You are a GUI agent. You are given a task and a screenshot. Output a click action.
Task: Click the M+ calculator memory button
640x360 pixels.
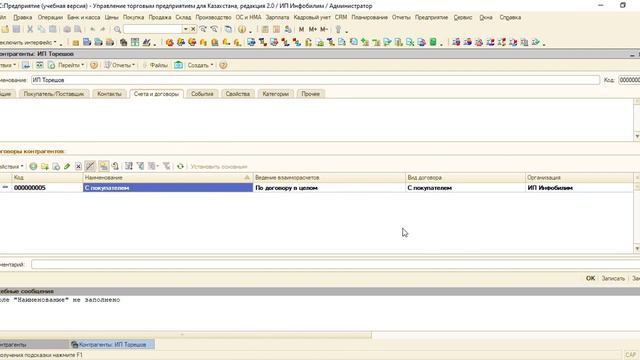pyautogui.click(x=313, y=29)
